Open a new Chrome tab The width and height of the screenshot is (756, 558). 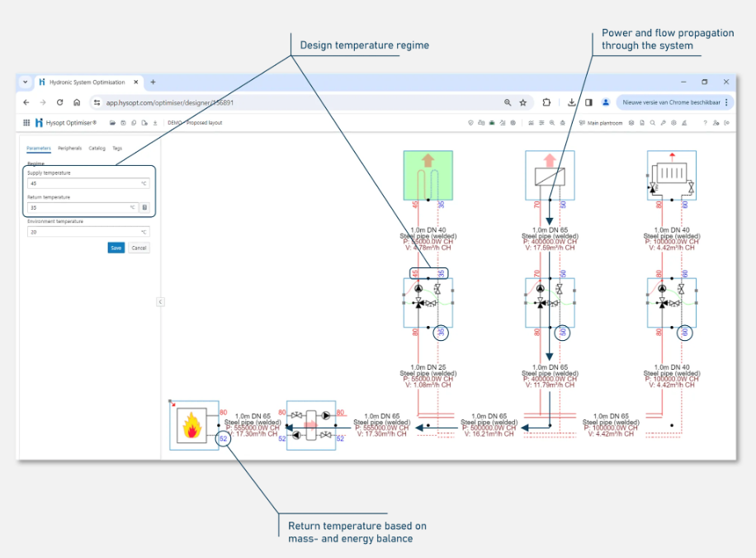(x=153, y=82)
